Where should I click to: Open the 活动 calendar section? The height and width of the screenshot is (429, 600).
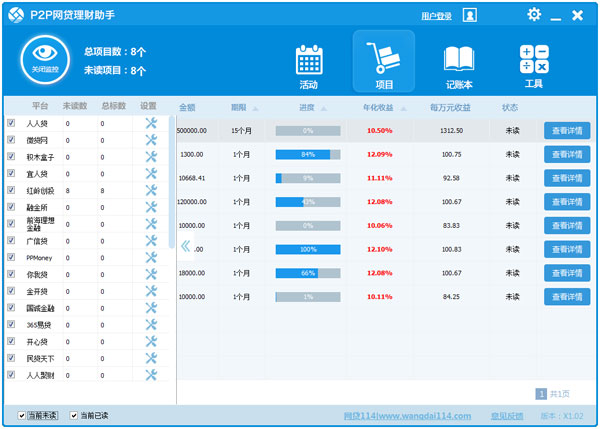pos(307,64)
